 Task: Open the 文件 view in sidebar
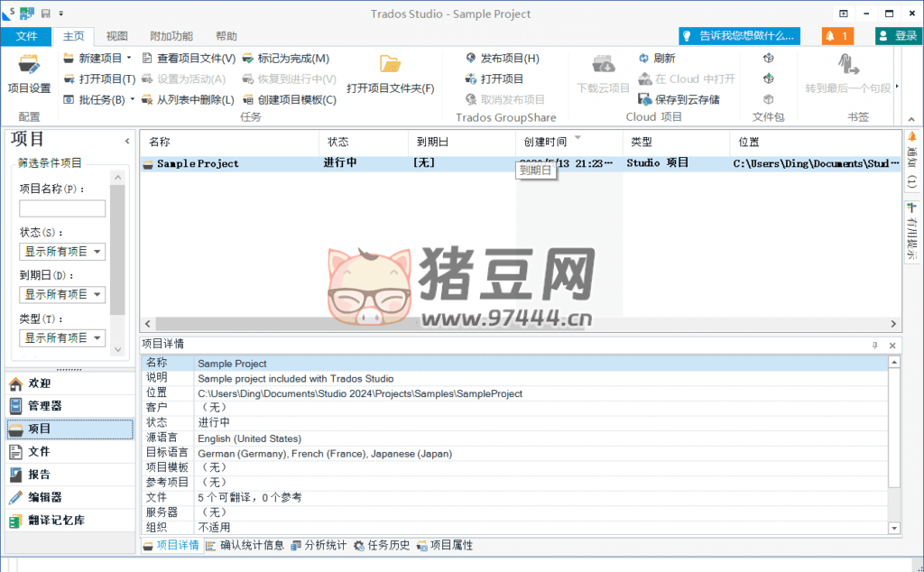70,452
